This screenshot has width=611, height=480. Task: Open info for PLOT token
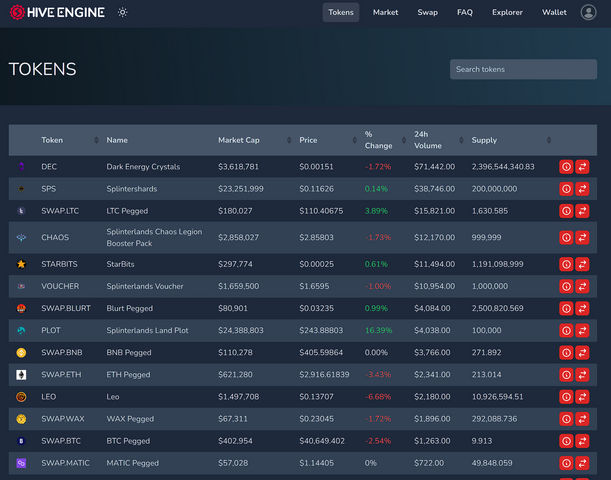(x=566, y=330)
